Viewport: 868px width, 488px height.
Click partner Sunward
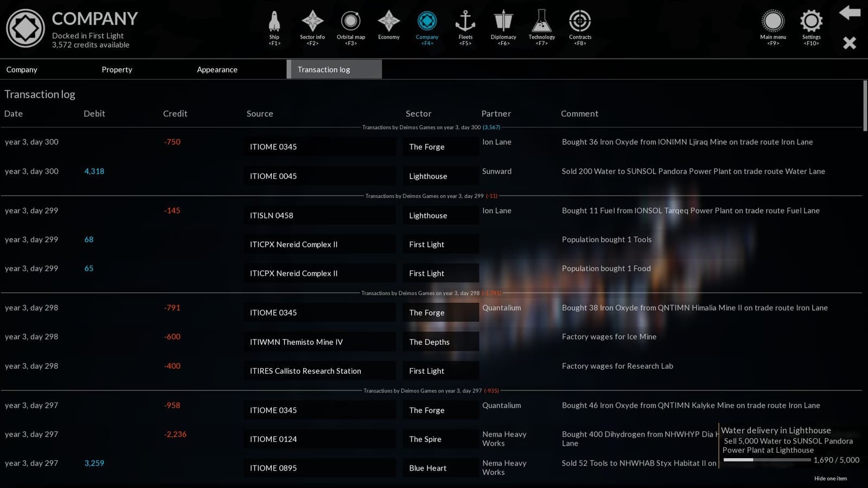pos(497,171)
